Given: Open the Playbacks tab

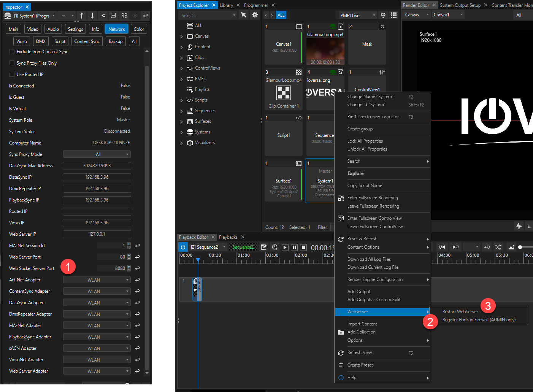Looking at the screenshot, I should click(x=228, y=237).
